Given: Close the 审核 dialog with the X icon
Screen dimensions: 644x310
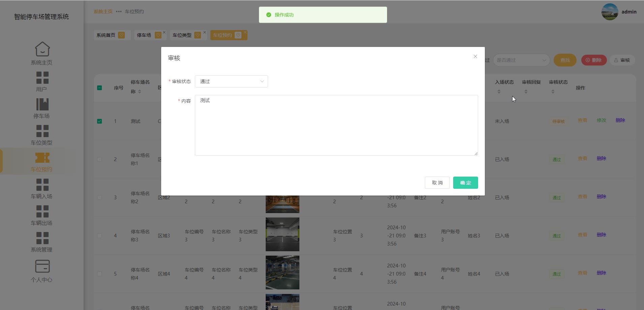Looking at the screenshot, I should [x=475, y=56].
